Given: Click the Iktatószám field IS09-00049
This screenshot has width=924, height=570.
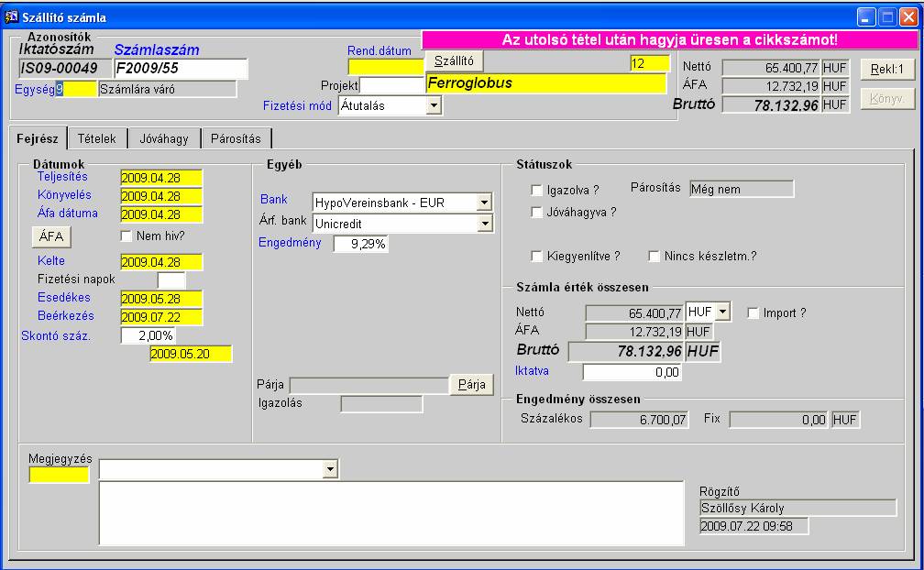Looking at the screenshot, I should click(x=65, y=69).
